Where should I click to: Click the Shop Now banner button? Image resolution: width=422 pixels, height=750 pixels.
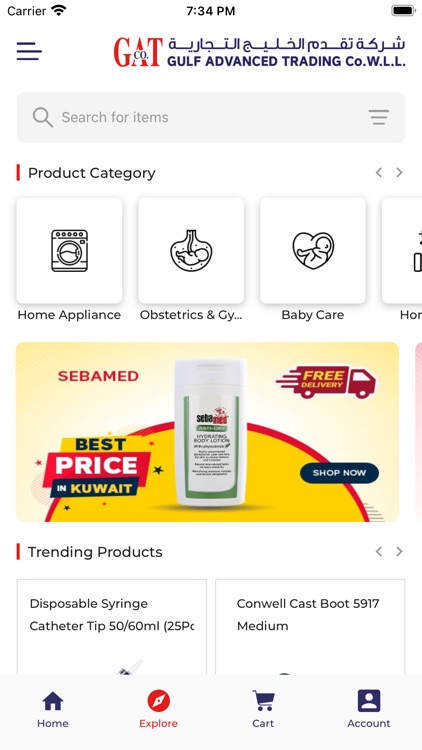click(x=339, y=473)
